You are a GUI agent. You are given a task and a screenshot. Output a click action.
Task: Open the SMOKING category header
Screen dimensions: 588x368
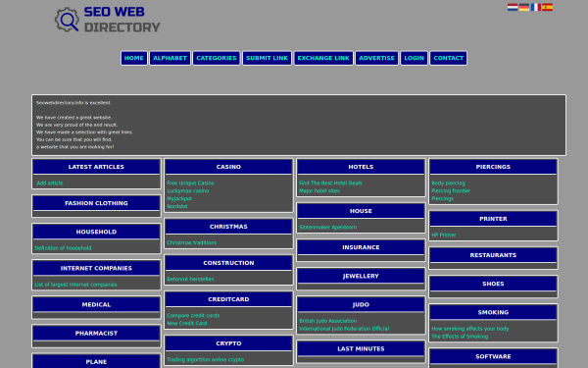pos(493,313)
